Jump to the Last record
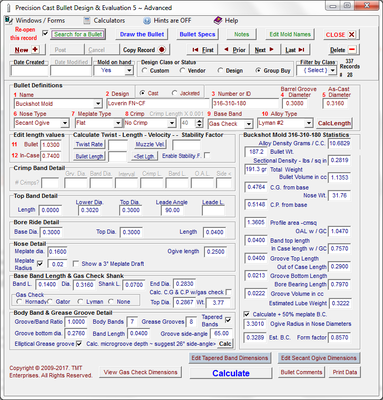Screen dimensions: 383x400 pos(295,50)
